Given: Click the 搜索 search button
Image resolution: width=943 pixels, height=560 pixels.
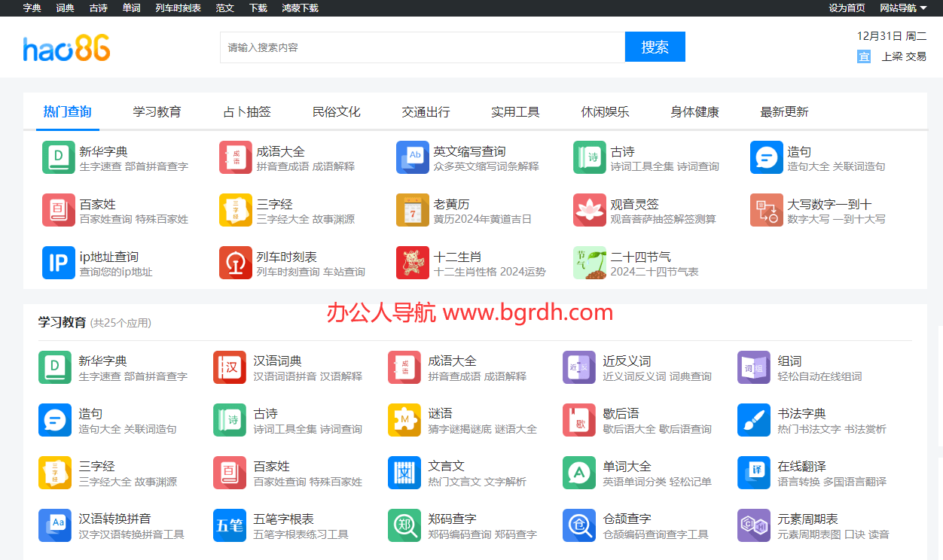Looking at the screenshot, I should pos(655,46).
